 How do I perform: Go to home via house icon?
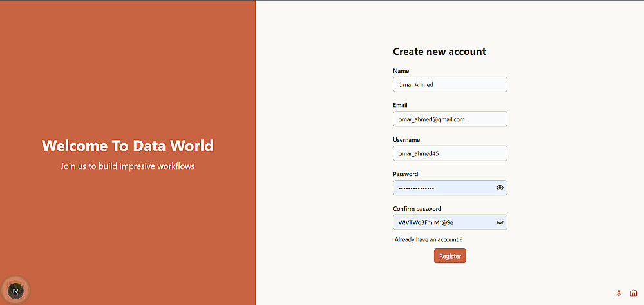(633, 293)
